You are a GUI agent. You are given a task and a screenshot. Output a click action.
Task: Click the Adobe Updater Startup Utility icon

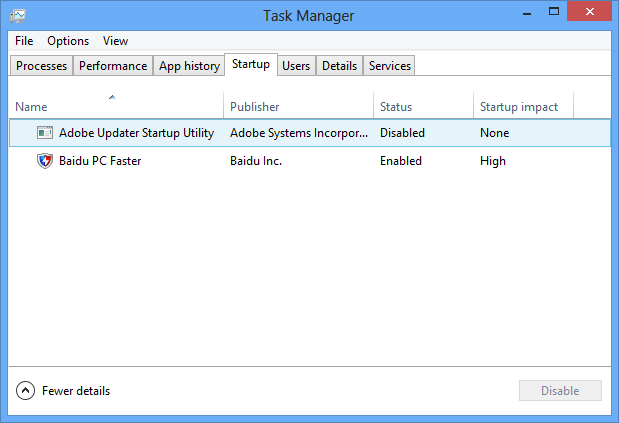45,133
